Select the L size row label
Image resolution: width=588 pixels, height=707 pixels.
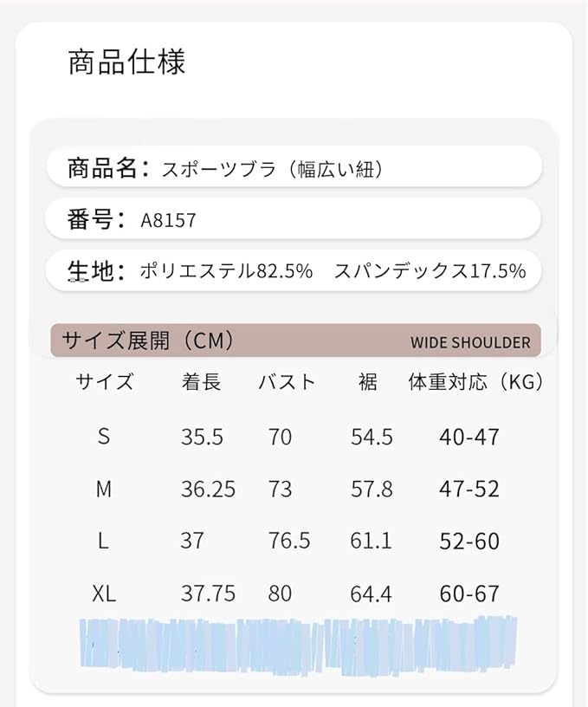(x=104, y=542)
